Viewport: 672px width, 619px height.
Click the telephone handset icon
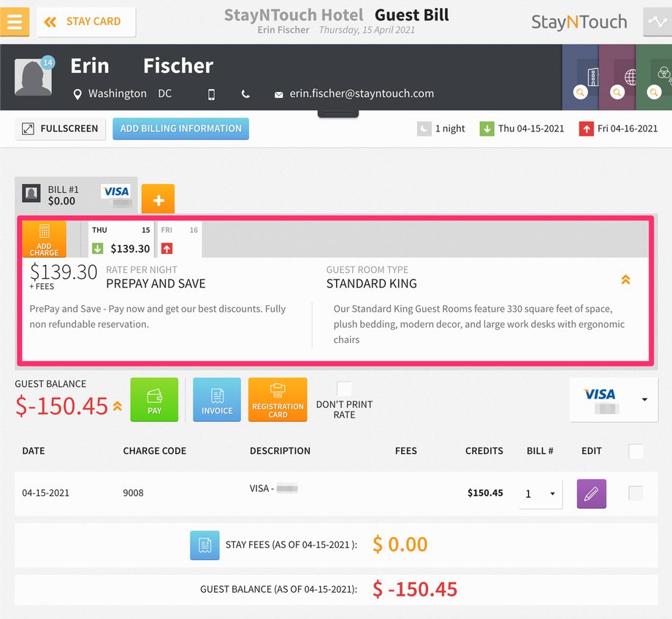(245, 94)
